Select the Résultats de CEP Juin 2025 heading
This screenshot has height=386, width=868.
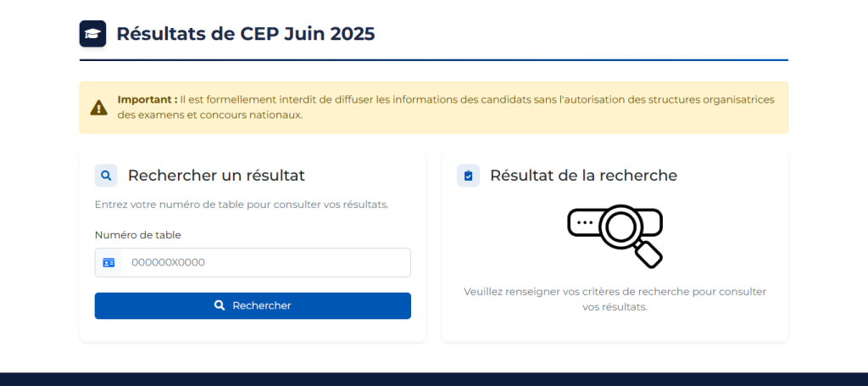point(246,34)
